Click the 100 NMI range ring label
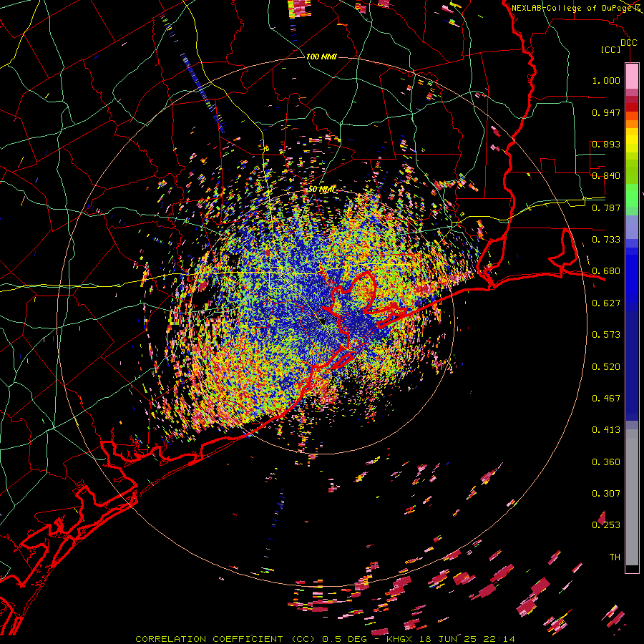644x644 pixels. [x=321, y=57]
